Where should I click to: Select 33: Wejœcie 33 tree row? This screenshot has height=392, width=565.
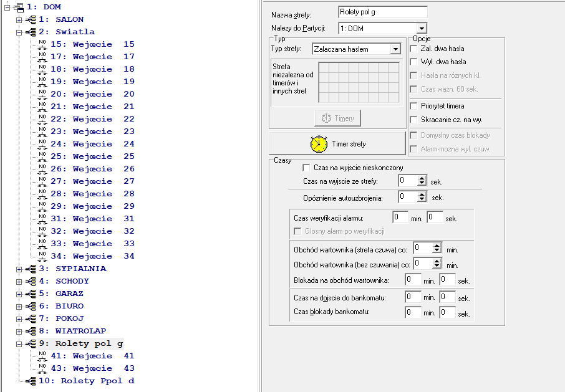click(92, 244)
